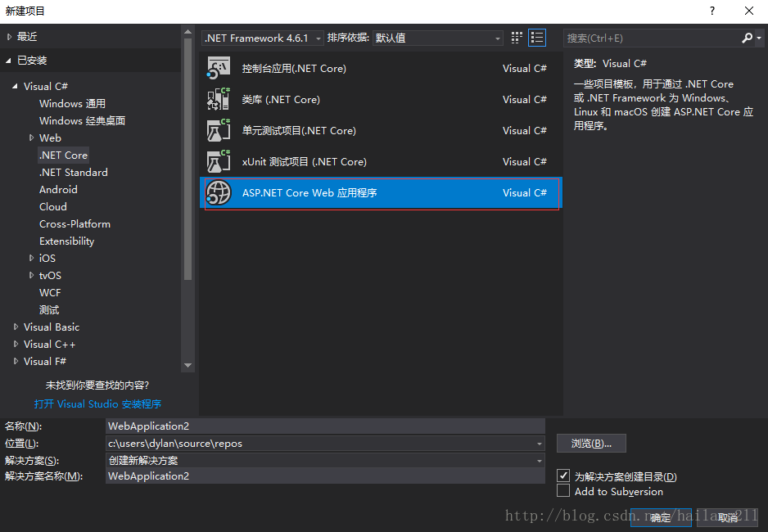Image resolution: width=768 pixels, height=532 pixels.
Task: Toggle 为解决方案创建目录 checkbox
Action: pos(563,476)
